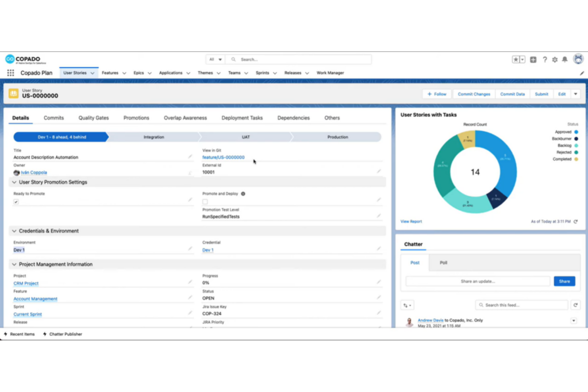
Task: Edit the Title field pencil icon
Action: click(190, 156)
